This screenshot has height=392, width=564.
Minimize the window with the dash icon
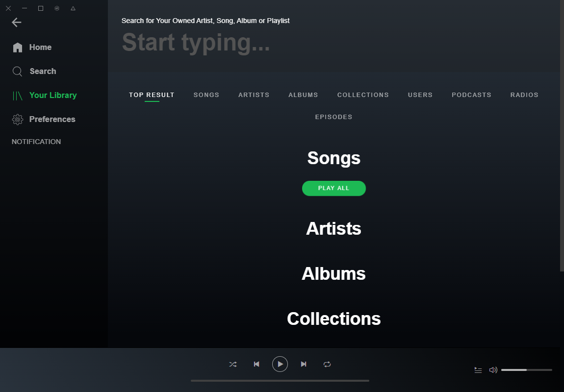25,8
